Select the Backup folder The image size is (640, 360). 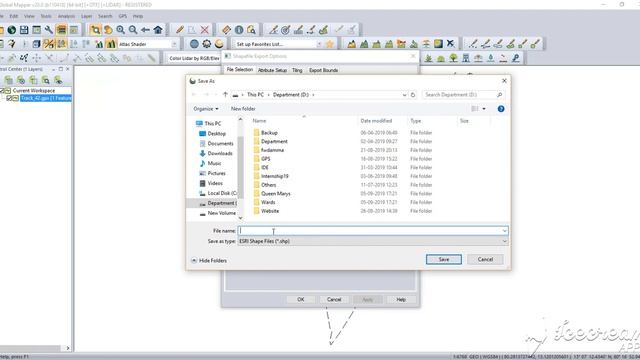(269, 133)
